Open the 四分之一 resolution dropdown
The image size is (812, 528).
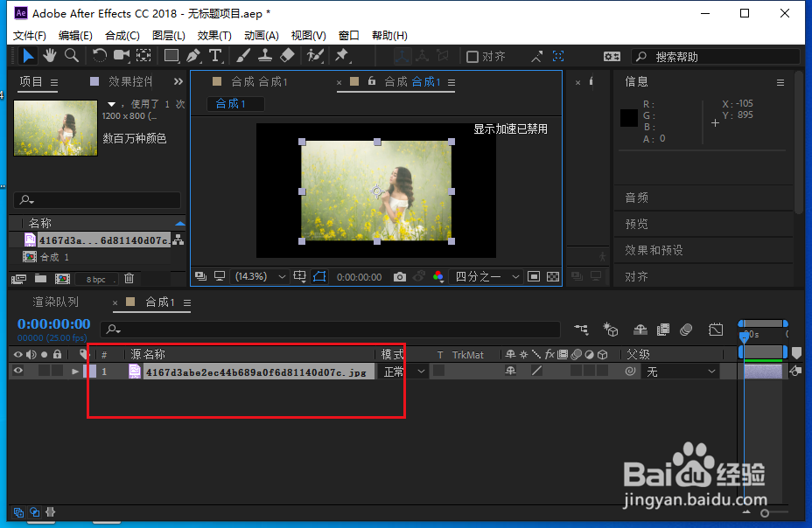pos(481,276)
